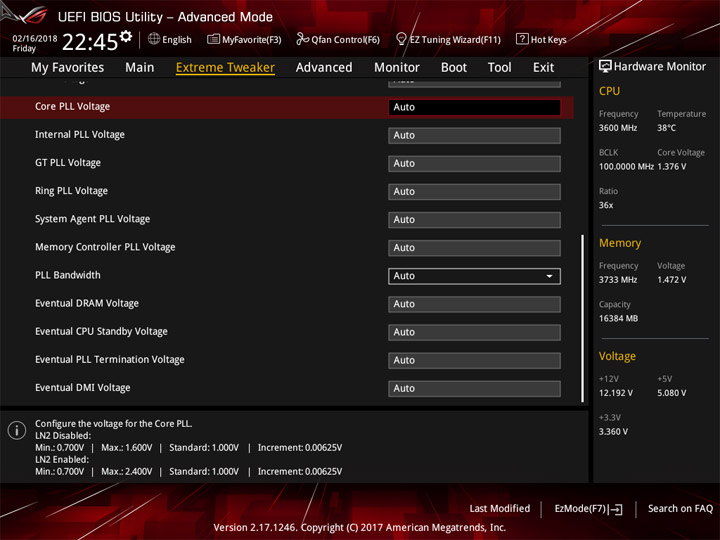Image resolution: width=720 pixels, height=540 pixels.
Task: Click the Internal PLL Voltage Auto field
Action: coord(474,135)
